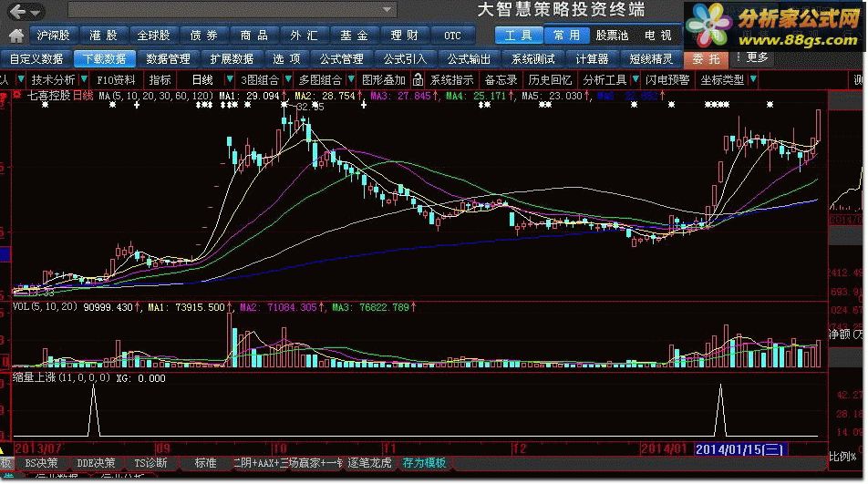Image resolution: width=868 pixels, height=484 pixels.
Task: Click 历史回忆 toolbar item
Action: [x=550, y=80]
